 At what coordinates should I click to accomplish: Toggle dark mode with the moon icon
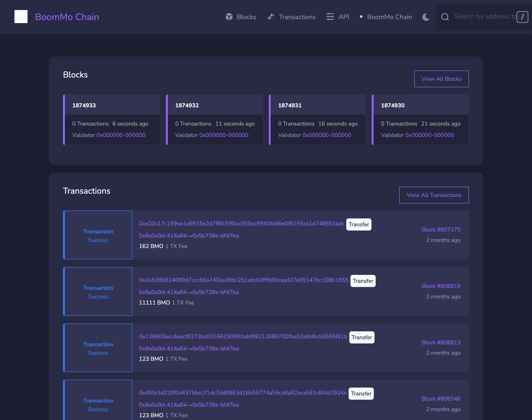pyautogui.click(x=426, y=17)
